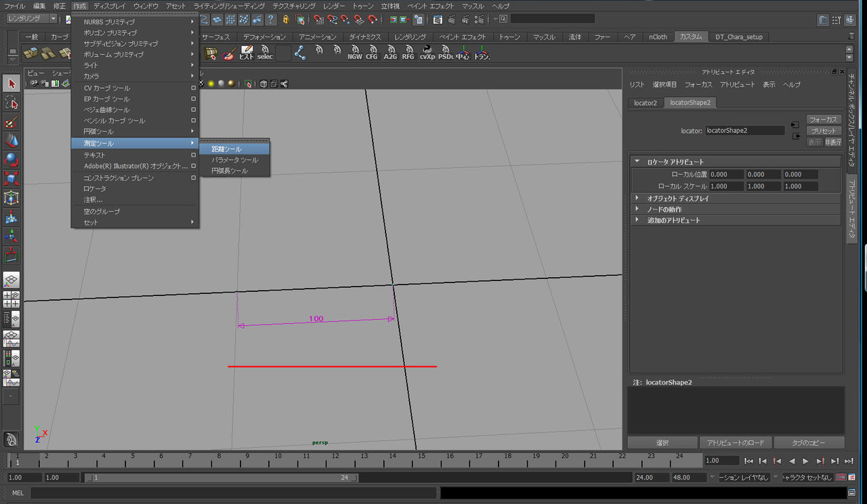Open the ライト submenu
The image size is (867, 504).
(x=135, y=65)
